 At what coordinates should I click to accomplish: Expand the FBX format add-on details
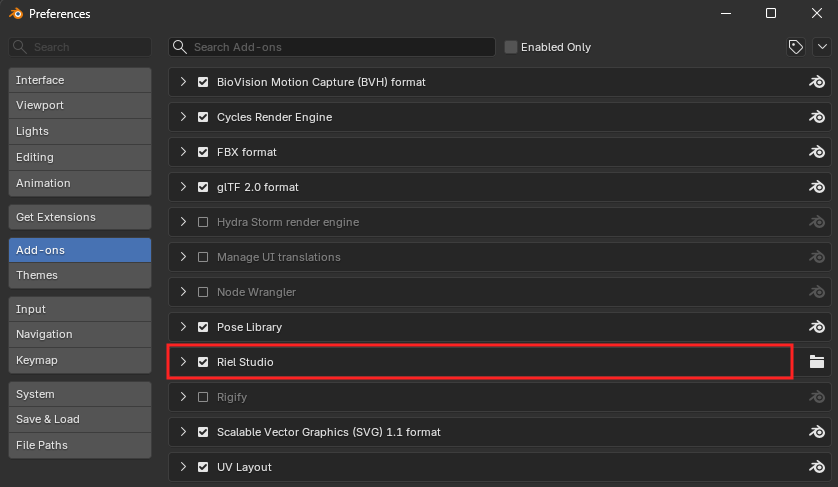[x=183, y=152]
